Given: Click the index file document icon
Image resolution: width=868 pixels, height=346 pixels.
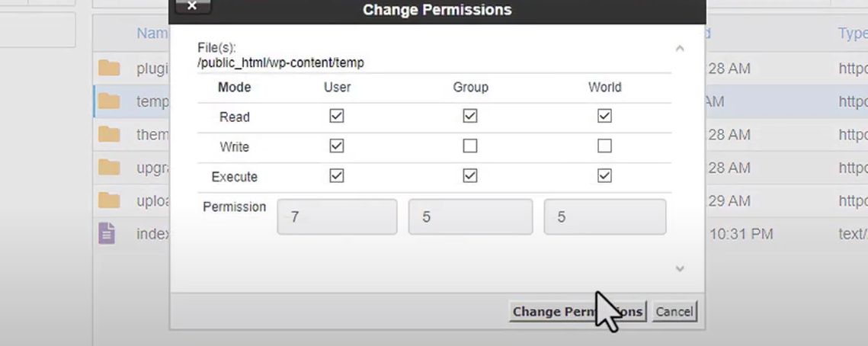Looking at the screenshot, I should (x=107, y=234).
